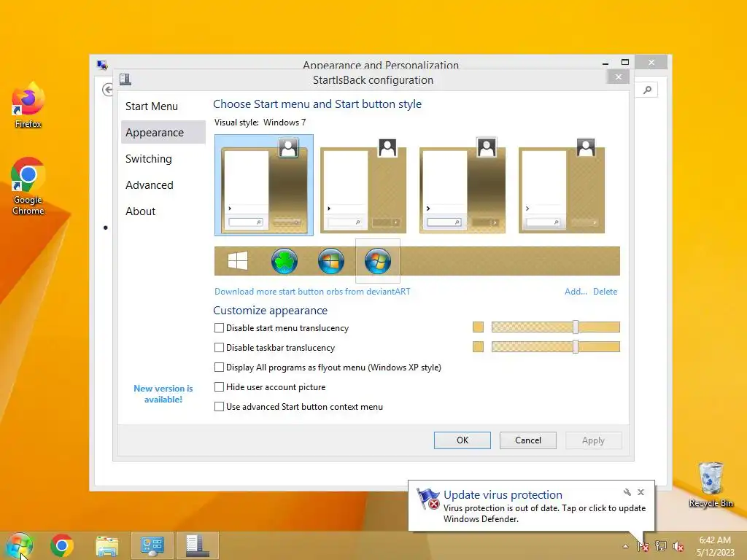Click the Start orb on the taskbar
This screenshot has width=747, height=560.
coord(19,545)
